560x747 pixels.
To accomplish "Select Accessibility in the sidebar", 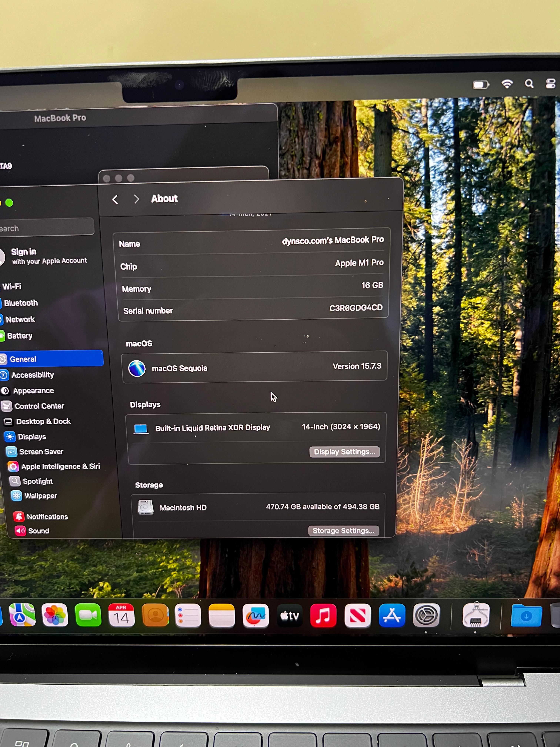I will coord(33,375).
